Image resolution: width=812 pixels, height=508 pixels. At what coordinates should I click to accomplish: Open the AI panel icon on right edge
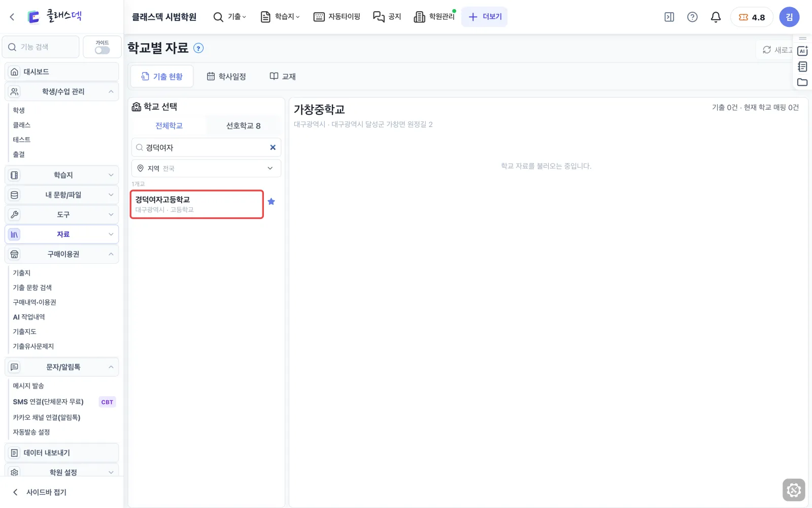pos(802,51)
